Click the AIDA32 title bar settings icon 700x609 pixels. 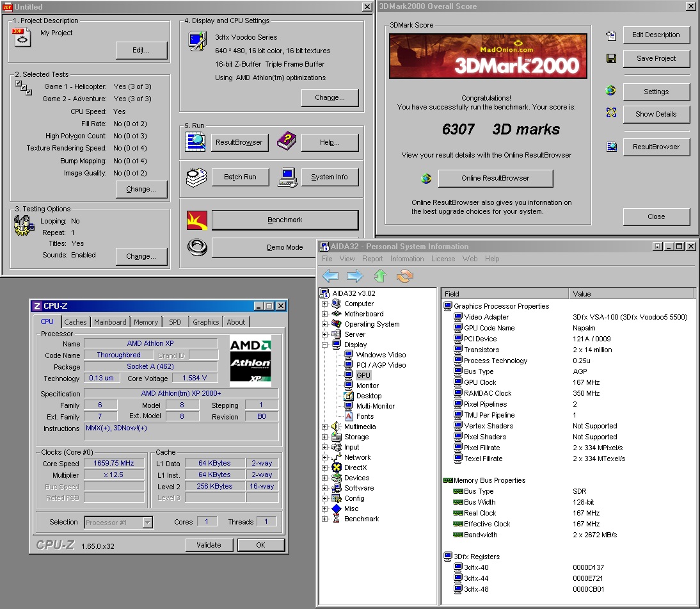click(657, 246)
